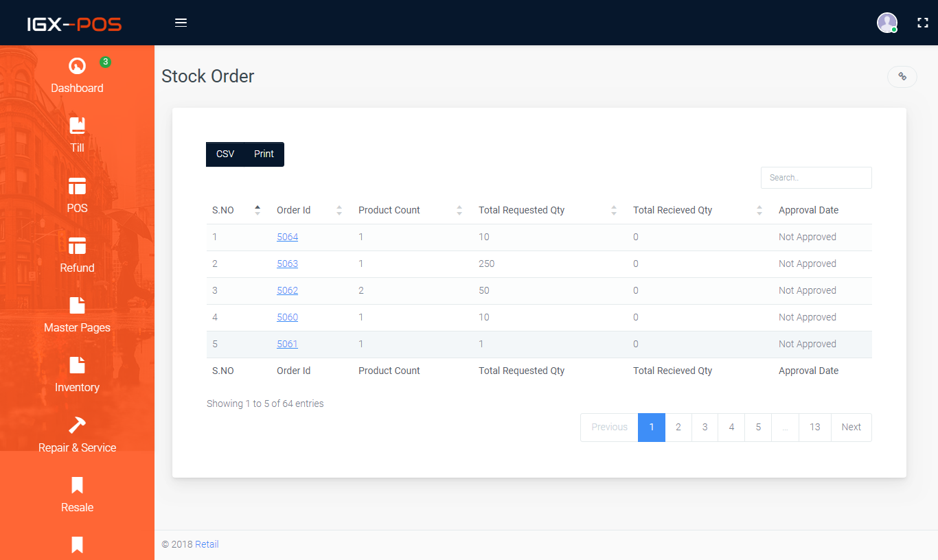This screenshot has width=938, height=560.
Task: Export table with CSV button
Action: [x=225, y=154]
